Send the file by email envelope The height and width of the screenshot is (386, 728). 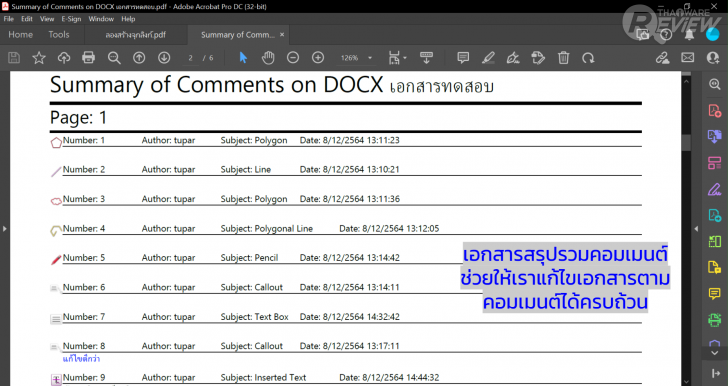(688, 58)
